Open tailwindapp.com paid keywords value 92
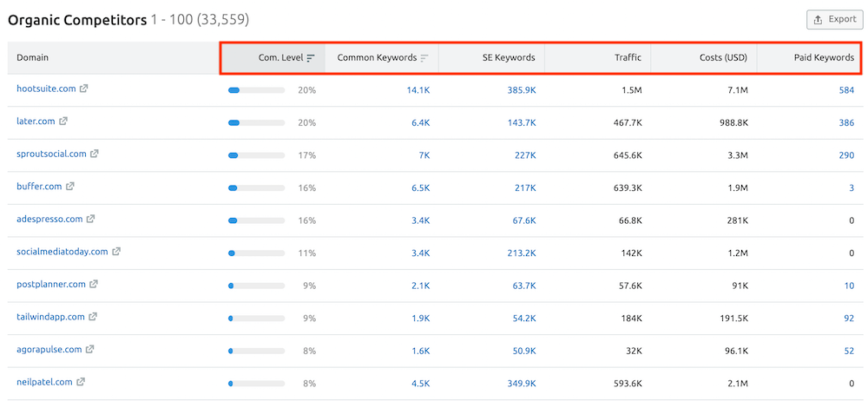Image resolution: width=868 pixels, height=401 pixels. 848,318
